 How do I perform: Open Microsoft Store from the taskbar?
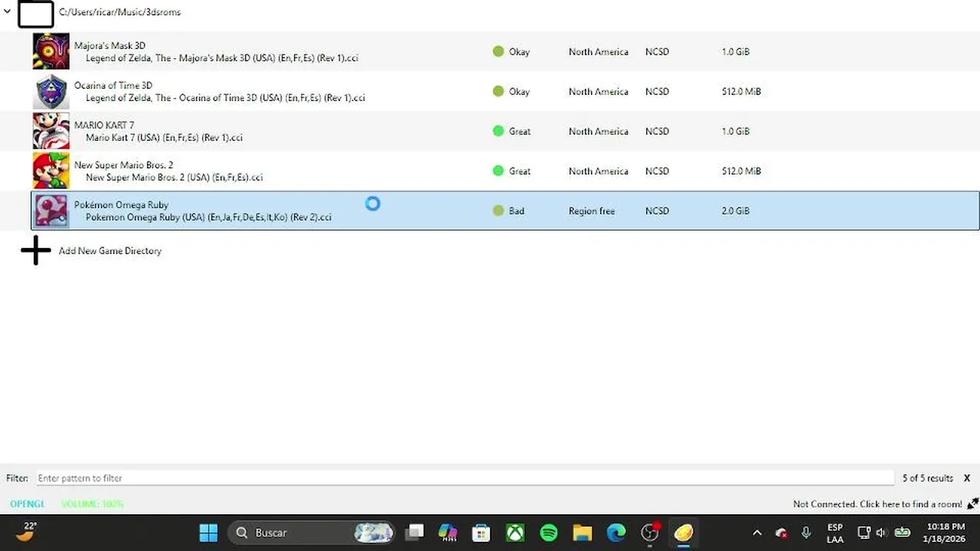pos(481,533)
